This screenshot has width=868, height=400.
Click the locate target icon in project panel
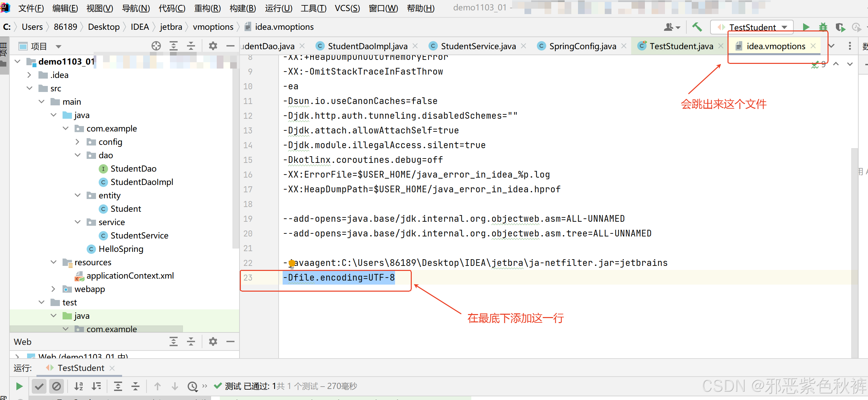click(156, 46)
